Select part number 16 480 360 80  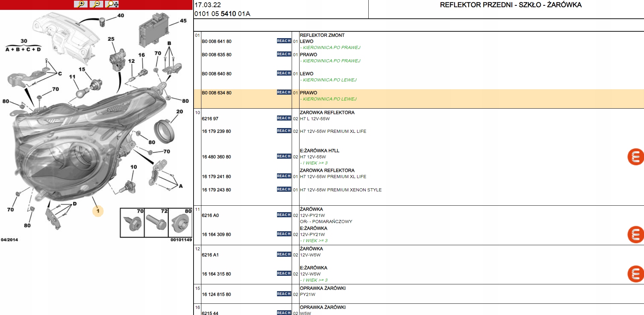point(216,157)
